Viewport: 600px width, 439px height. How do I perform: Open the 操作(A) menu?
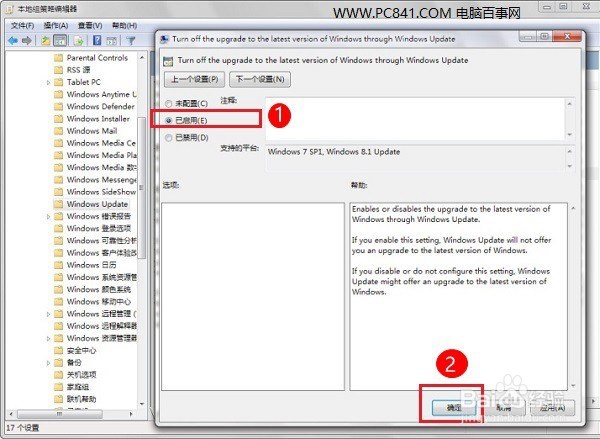[x=56, y=26]
